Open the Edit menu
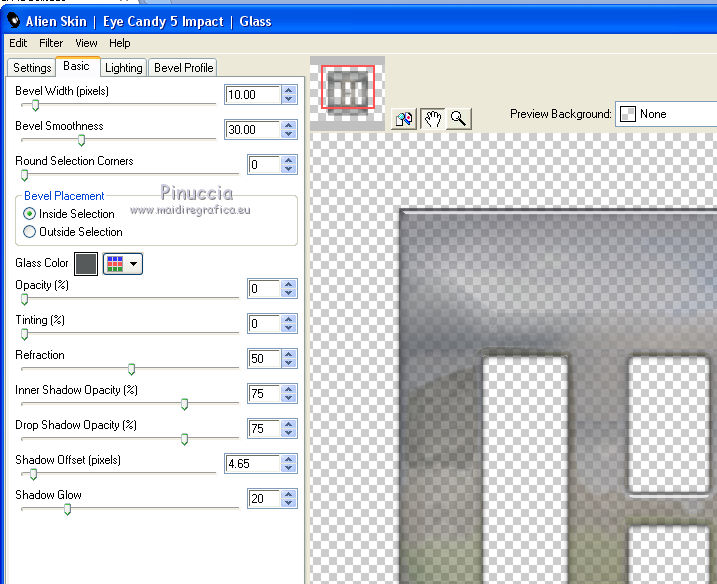This screenshot has width=717, height=584. coord(18,43)
